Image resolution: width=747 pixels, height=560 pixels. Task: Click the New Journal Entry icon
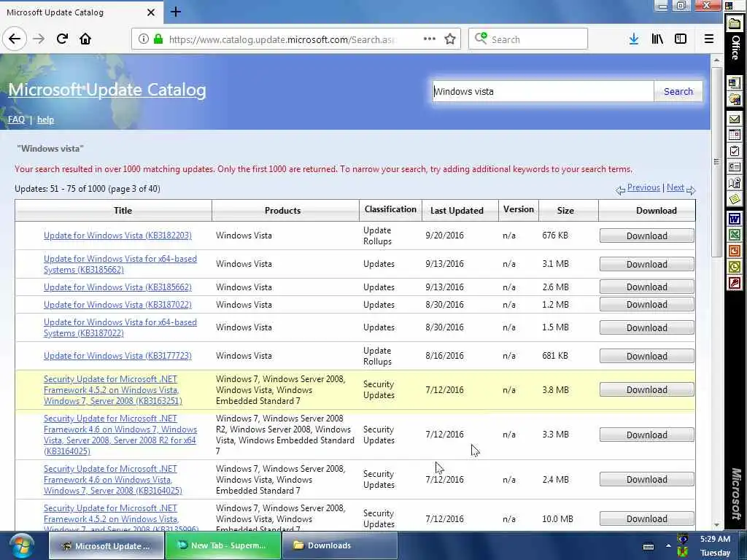(735, 183)
